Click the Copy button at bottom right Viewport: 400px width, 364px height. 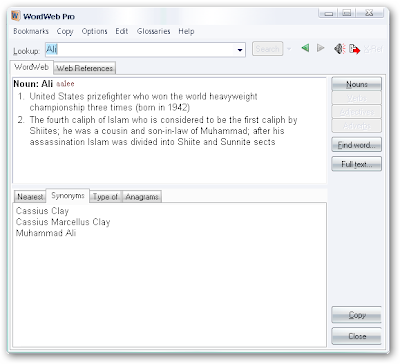coord(356,315)
